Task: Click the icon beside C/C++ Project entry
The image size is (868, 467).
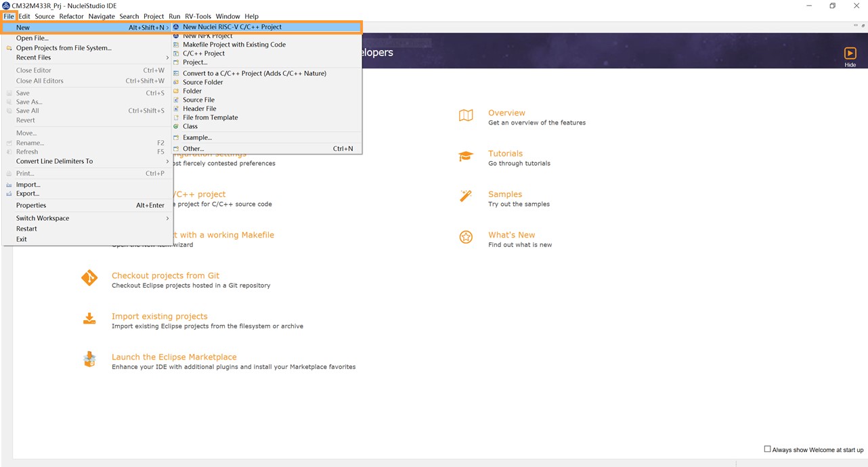Action: pyautogui.click(x=176, y=53)
